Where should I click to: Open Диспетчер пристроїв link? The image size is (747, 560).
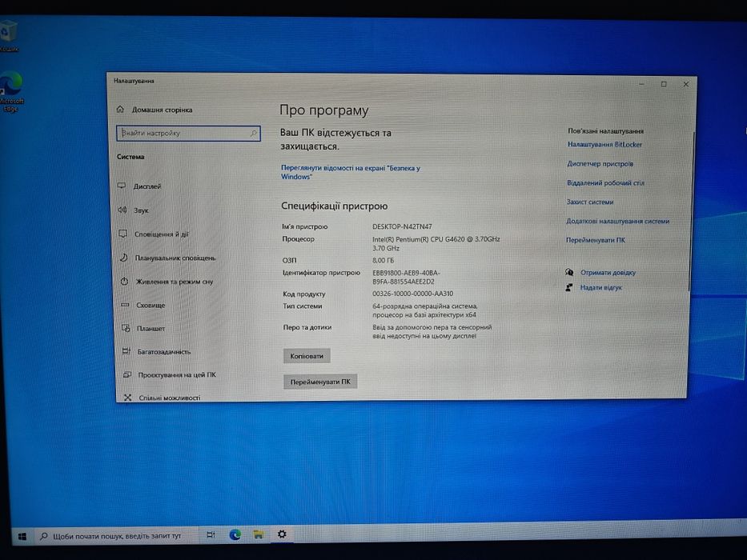pos(600,163)
